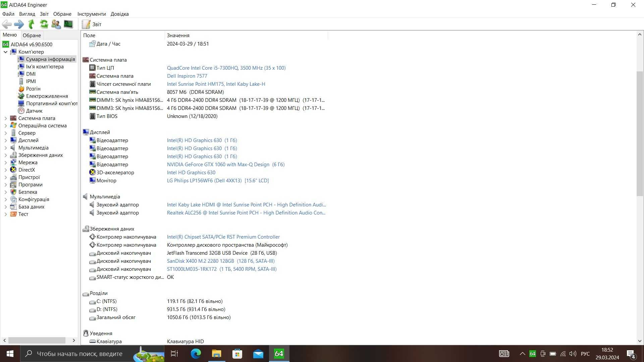Expand the Операційна система tree node
Viewport: 644px width, 362px height.
(5, 126)
